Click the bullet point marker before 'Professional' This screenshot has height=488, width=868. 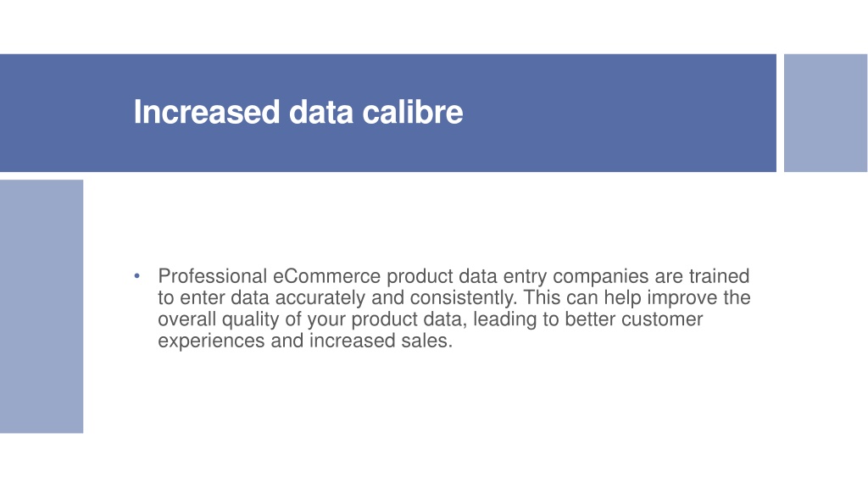pyautogui.click(x=136, y=275)
